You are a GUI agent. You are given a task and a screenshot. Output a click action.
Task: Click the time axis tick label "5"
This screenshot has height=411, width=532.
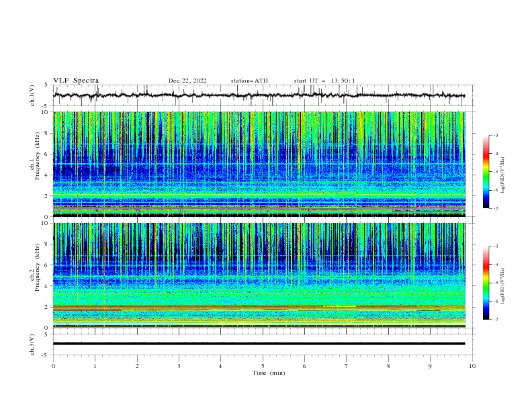pyautogui.click(x=263, y=366)
